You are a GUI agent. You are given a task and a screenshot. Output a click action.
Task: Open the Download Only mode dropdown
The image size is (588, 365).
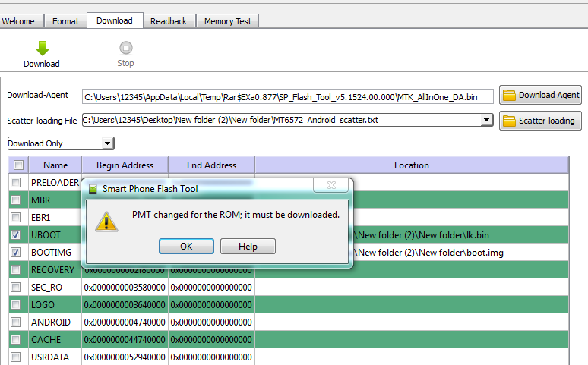[x=107, y=143]
